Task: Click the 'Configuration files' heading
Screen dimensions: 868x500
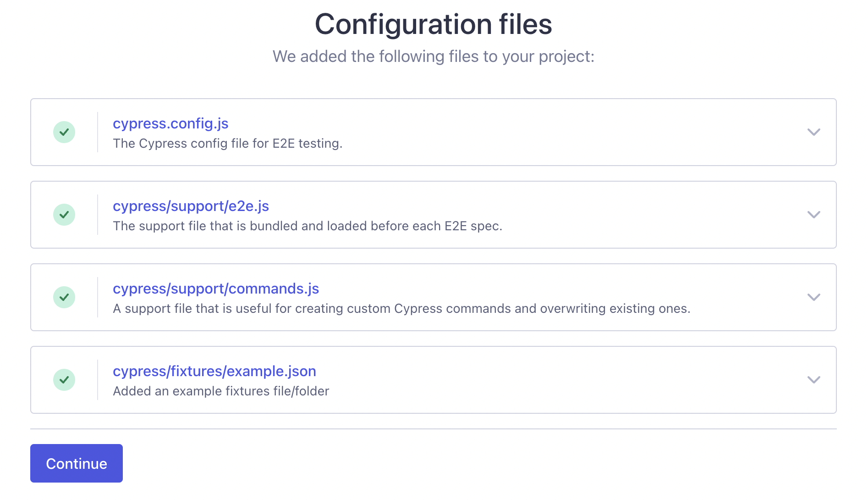Action: [x=434, y=24]
